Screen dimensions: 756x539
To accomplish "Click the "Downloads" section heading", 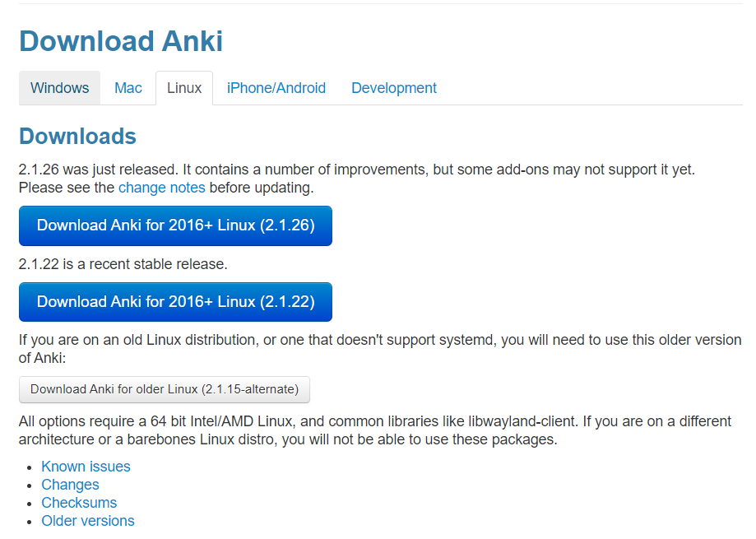I will 77,136.
